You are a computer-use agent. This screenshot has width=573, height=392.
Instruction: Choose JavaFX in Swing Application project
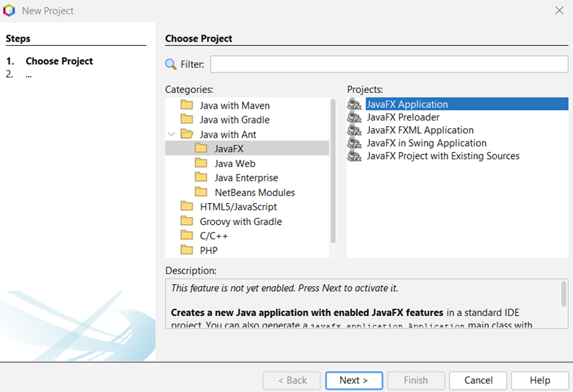click(x=426, y=143)
